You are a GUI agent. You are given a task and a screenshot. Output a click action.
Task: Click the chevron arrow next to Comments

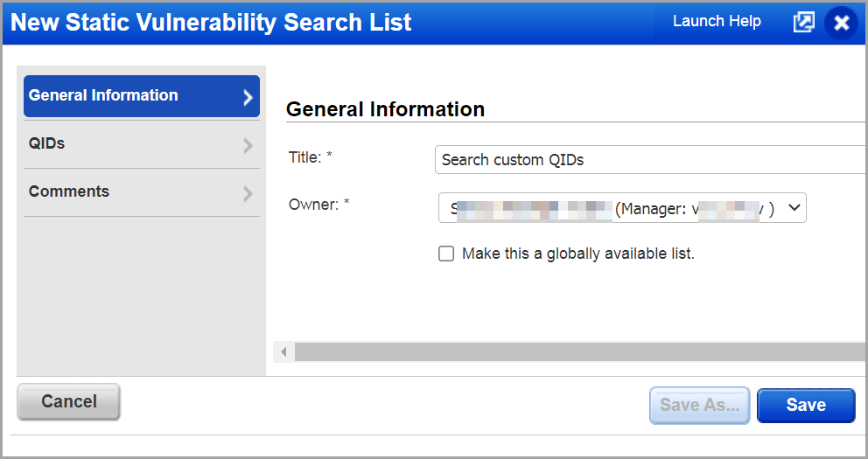click(x=248, y=193)
